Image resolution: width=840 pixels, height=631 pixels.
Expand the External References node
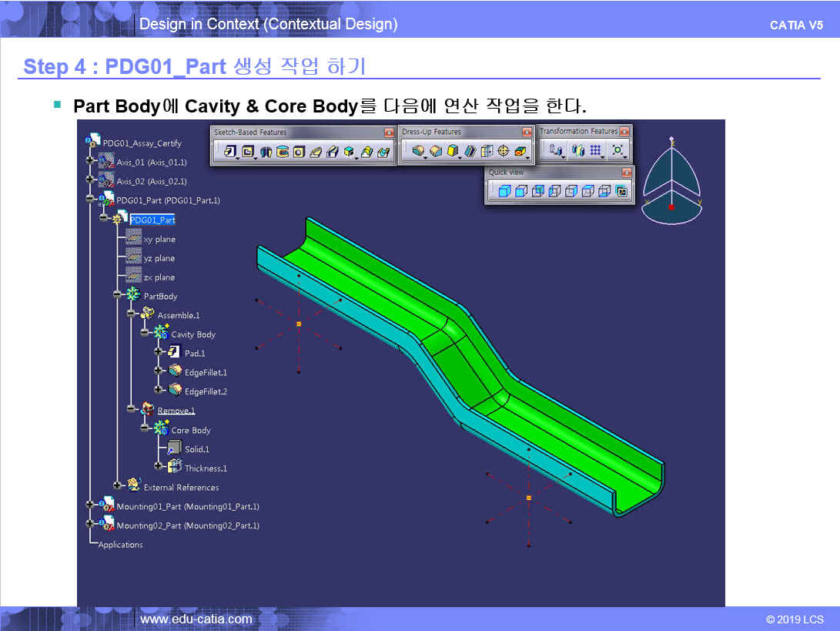(x=117, y=487)
